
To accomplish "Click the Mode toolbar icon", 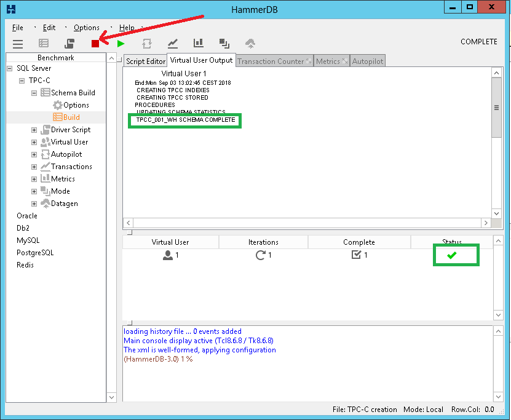I will coord(224,43).
